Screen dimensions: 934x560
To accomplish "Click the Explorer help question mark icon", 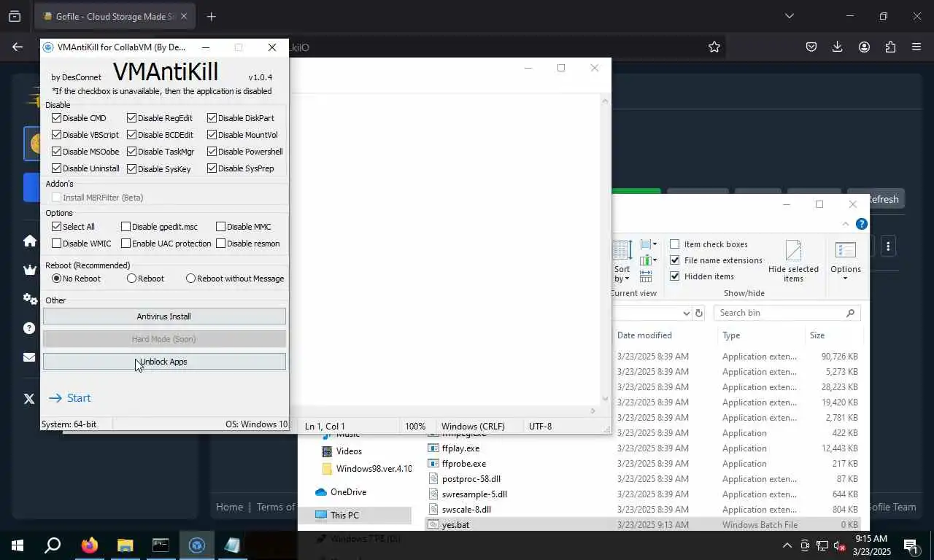I will click(x=862, y=224).
